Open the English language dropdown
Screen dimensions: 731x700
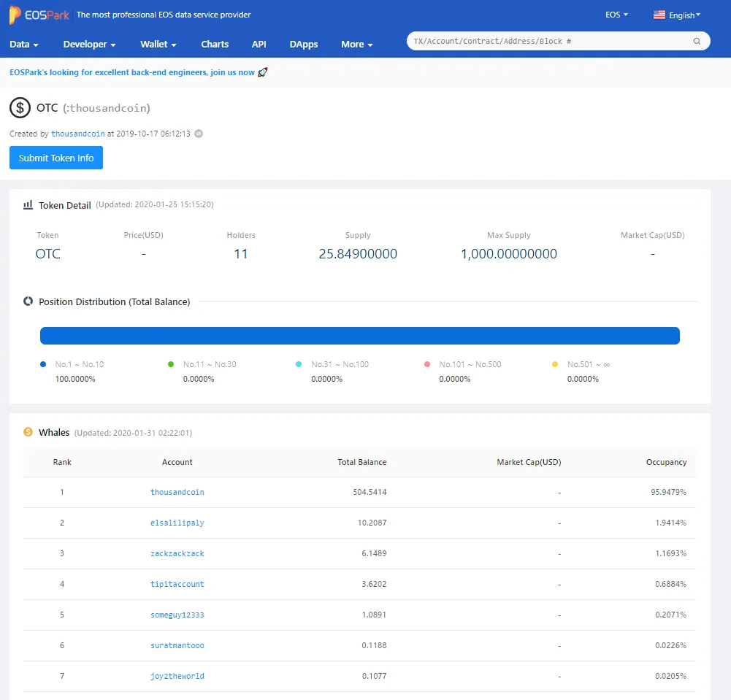(684, 15)
